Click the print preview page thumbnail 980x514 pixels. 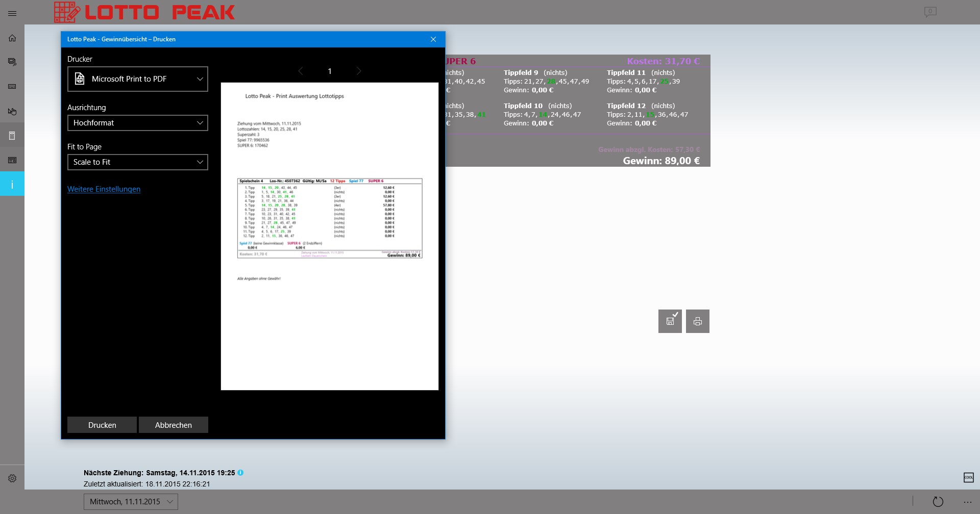click(x=330, y=236)
